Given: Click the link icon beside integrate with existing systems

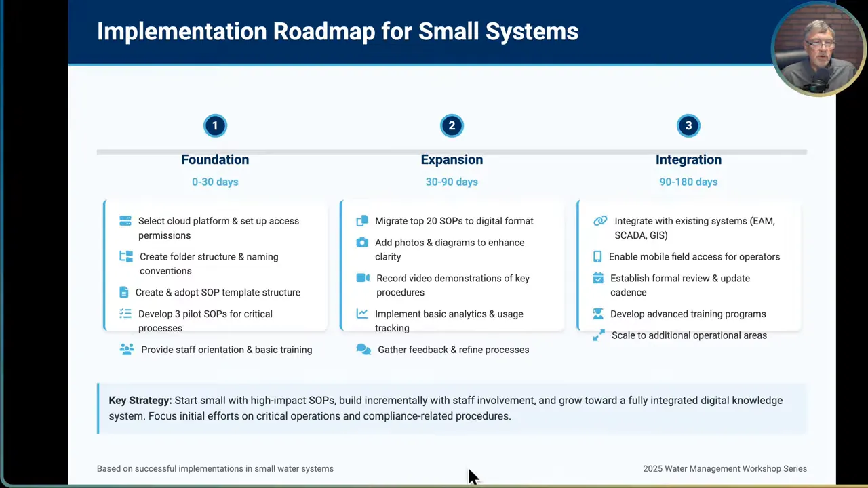Looking at the screenshot, I should [600, 220].
